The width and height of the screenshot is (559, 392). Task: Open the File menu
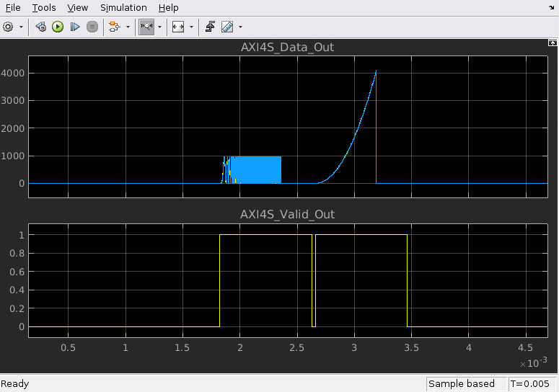point(13,7)
